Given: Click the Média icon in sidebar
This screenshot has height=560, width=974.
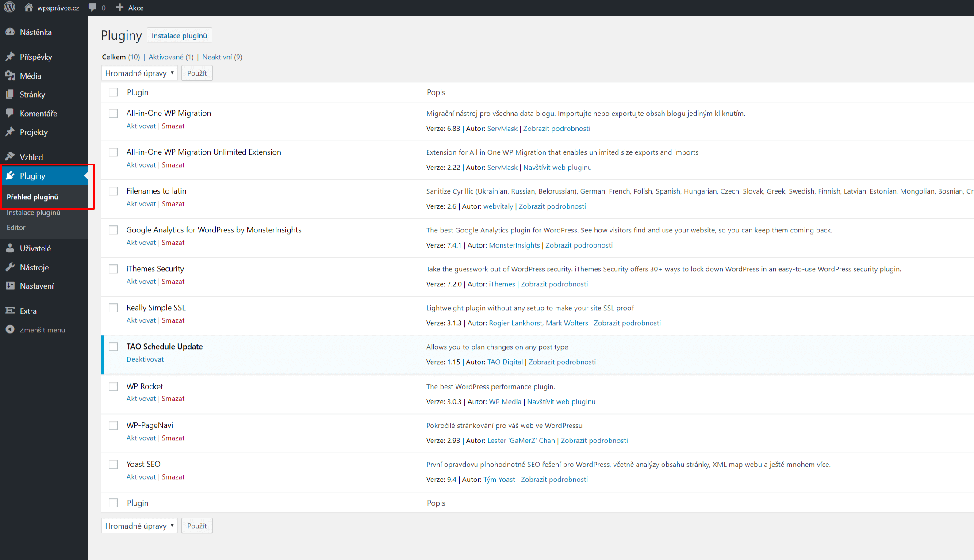Looking at the screenshot, I should click(x=10, y=76).
